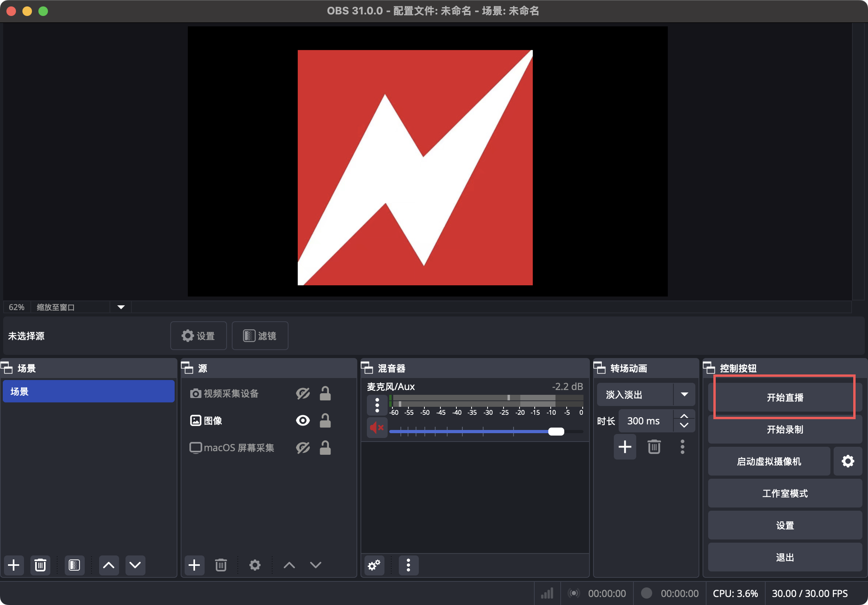Open advanced audio properties gears icon
The height and width of the screenshot is (605, 868).
374,565
